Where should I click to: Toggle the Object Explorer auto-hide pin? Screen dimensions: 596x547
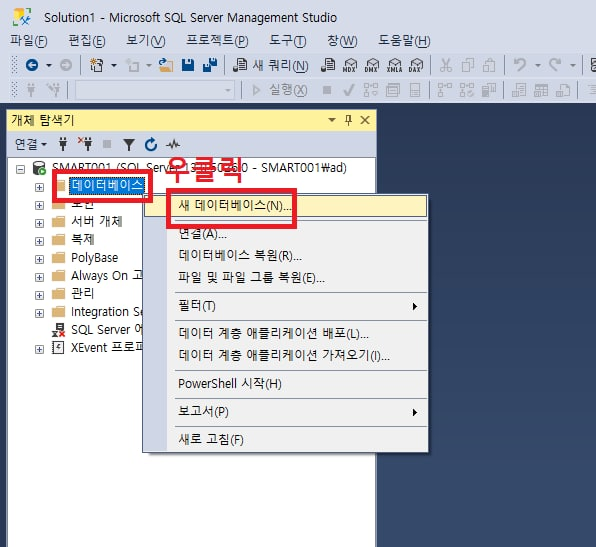(348, 120)
